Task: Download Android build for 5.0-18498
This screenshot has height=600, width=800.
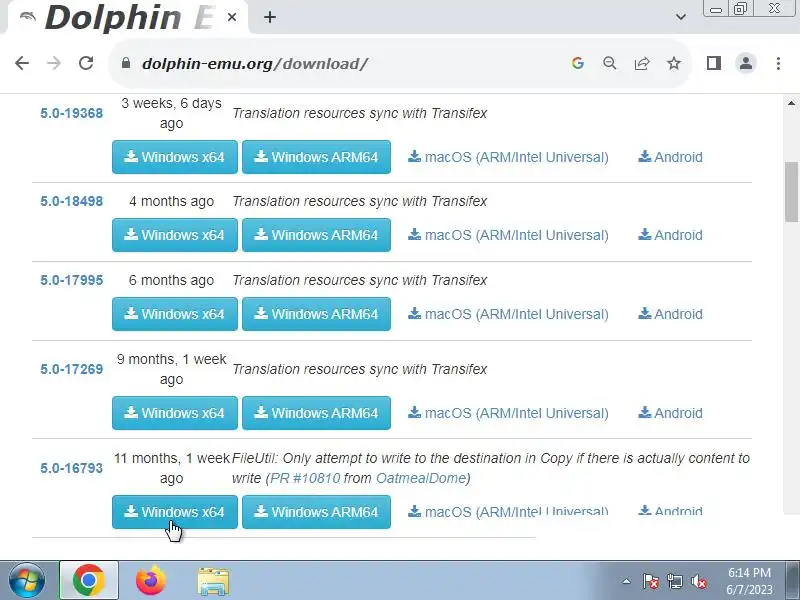Action: coord(670,235)
